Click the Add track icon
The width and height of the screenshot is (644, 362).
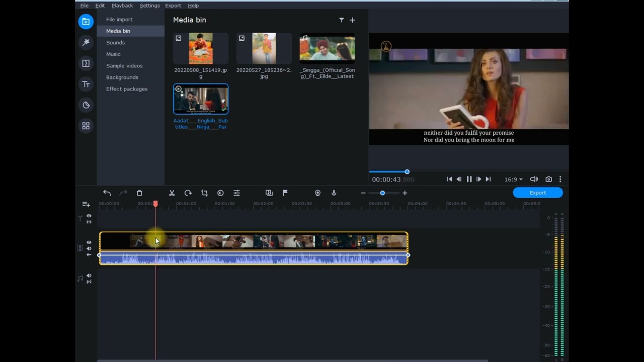86,204
